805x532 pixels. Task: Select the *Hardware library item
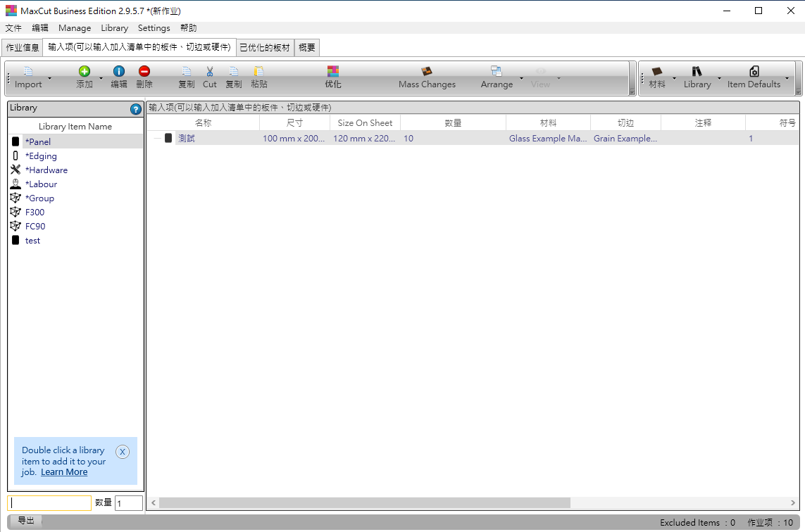click(x=46, y=170)
